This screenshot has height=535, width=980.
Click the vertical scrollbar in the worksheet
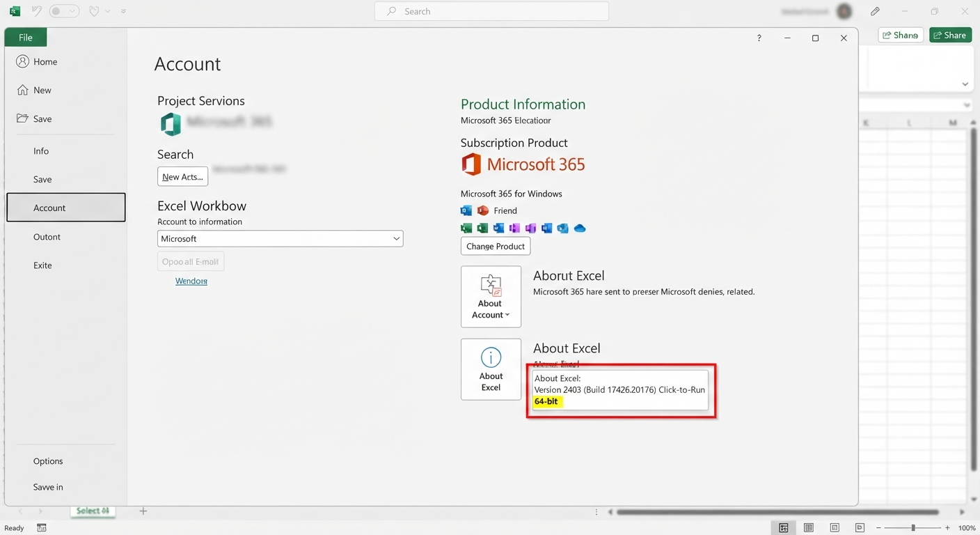pos(974,300)
